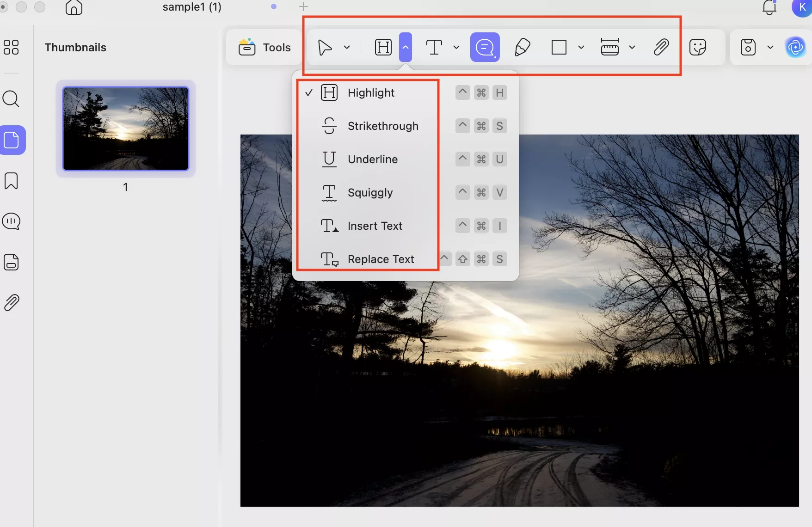Open the bookmarks panel in the sidebar

click(x=11, y=181)
